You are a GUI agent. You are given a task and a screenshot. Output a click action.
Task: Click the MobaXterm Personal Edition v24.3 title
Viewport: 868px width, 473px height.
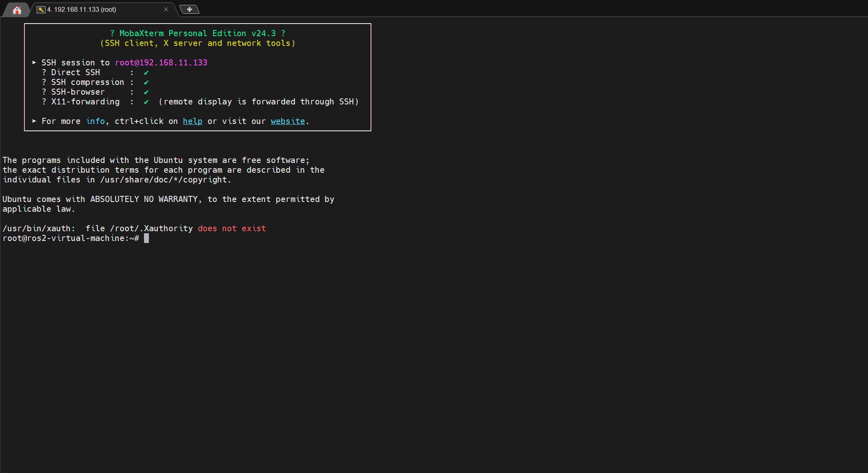coord(197,33)
